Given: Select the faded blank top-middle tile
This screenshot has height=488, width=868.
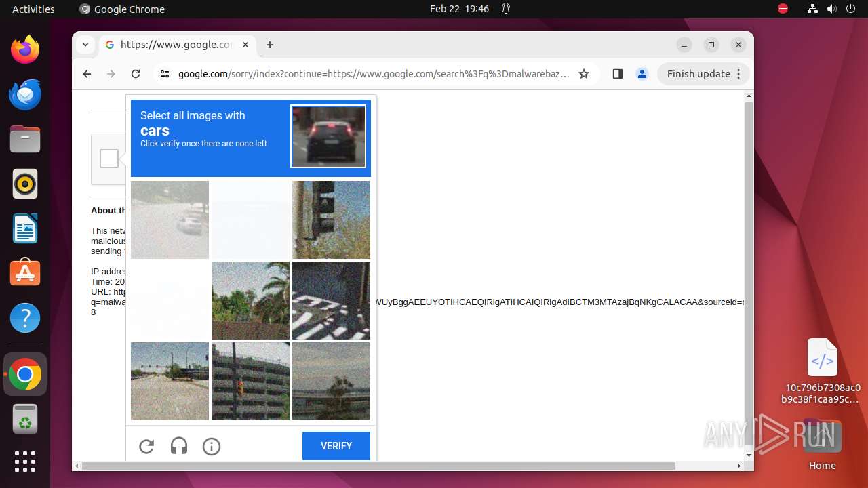Looking at the screenshot, I should (250, 220).
